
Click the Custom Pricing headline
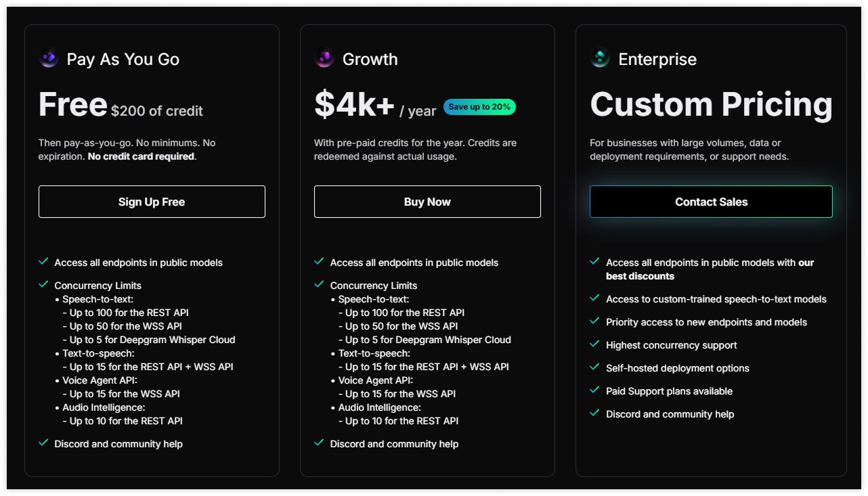(x=711, y=105)
